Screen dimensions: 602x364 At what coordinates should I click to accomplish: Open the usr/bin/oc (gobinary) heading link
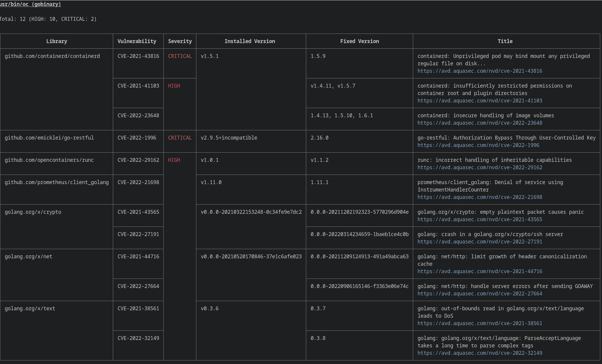coord(30,4)
